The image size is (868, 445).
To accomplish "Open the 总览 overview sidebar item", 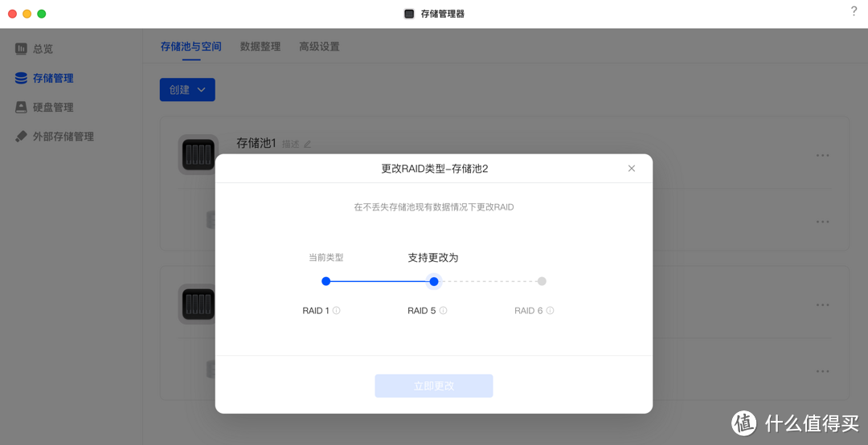I will tap(35, 49).
